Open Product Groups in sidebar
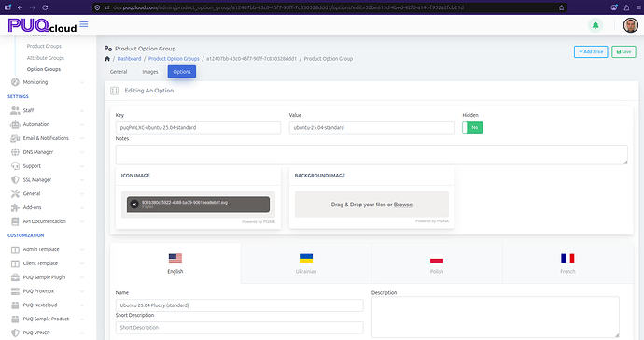The width and height of the screenshot is (644, 340). [44, 46]
